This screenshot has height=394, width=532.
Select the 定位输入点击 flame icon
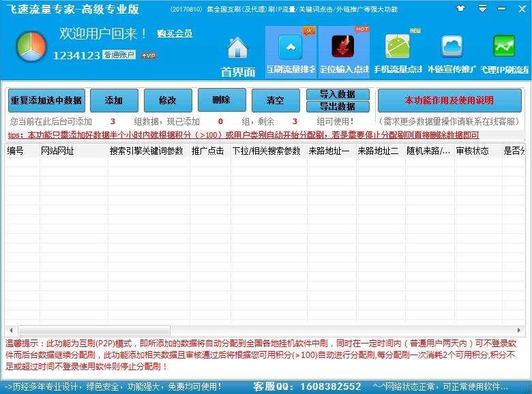point(342,46)
